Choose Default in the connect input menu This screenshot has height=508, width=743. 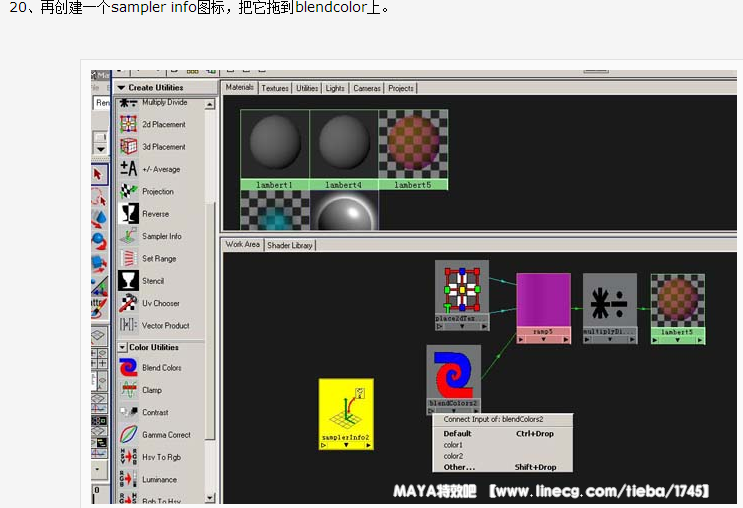pos(458,434)
